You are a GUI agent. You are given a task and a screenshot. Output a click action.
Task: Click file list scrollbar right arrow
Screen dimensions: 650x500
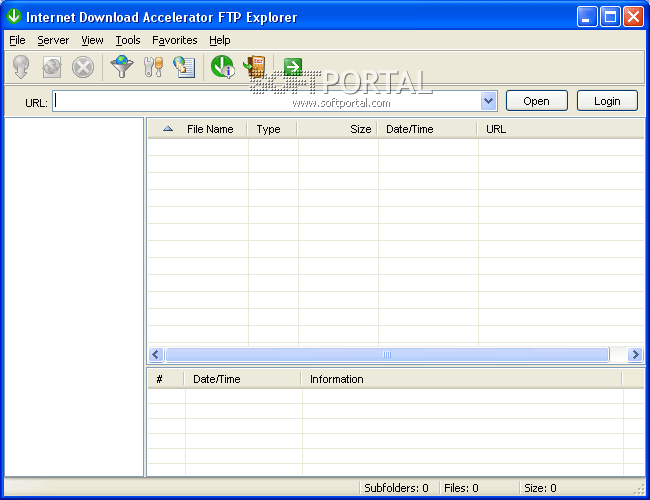pyautogui.click(x=635, y=354)
